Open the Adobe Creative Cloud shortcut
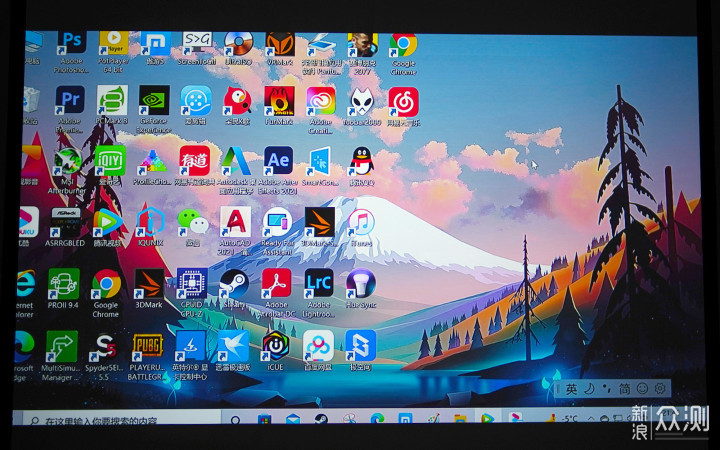720x450 pixels. (x=321, y=101)
